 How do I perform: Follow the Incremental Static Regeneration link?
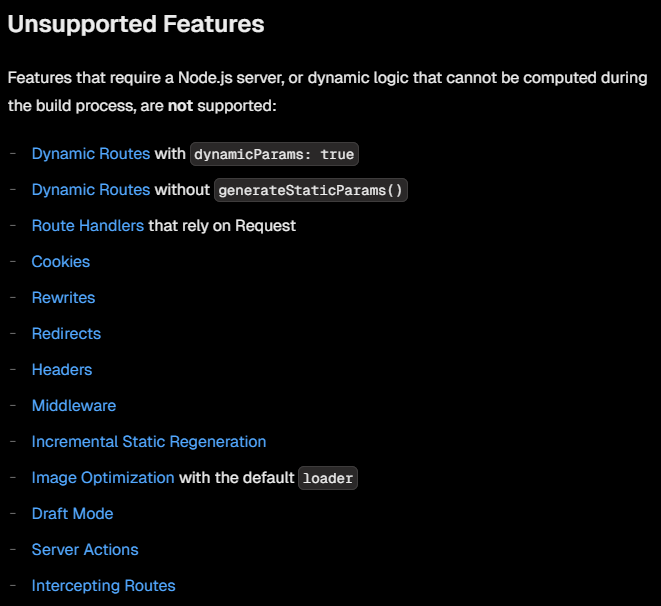click(148, 442)
